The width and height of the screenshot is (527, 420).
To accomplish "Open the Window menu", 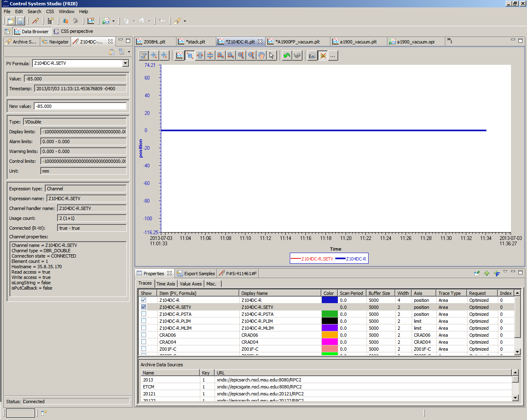I will pyautogui.click(x=66, y=11).
